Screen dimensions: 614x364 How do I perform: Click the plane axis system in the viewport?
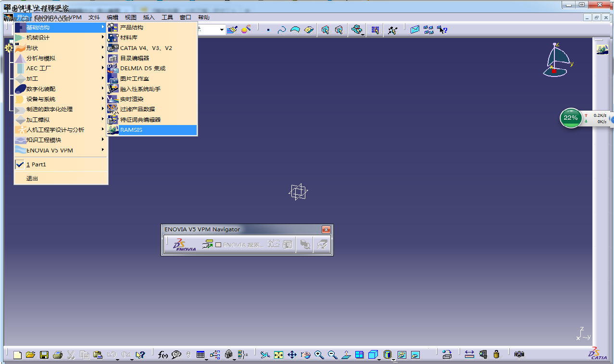298,192
